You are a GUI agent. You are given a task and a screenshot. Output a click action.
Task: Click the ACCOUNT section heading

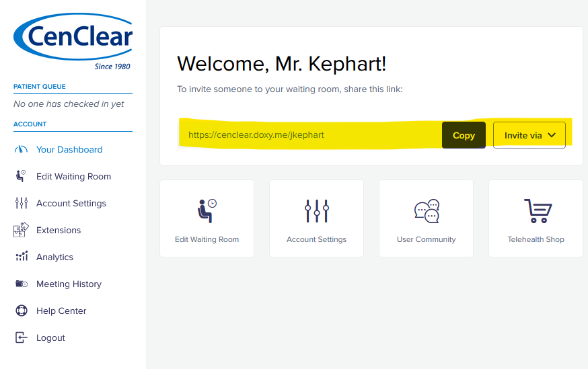(30, 124)
